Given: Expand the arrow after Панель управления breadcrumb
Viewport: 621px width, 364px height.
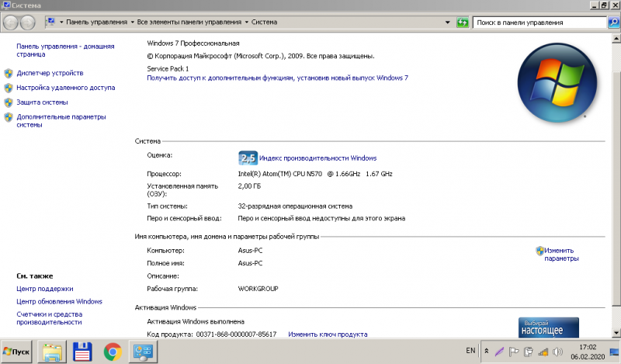Looking at the screenshot, I should click(132, 23).
